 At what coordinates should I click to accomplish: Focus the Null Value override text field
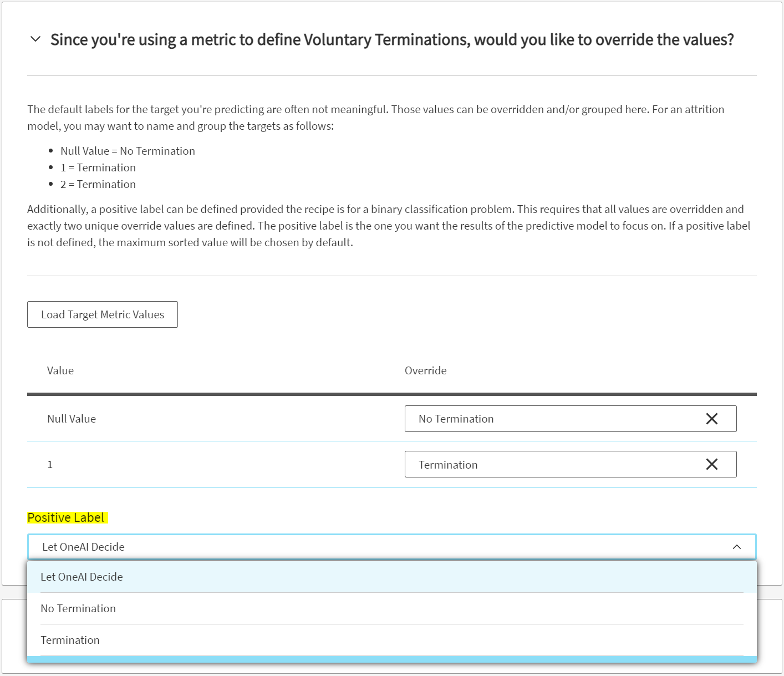tap(554, 419)
